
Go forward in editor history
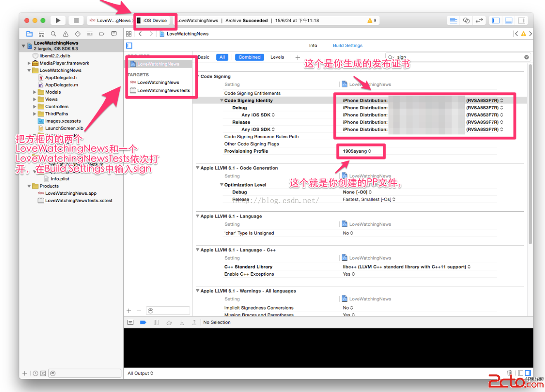click(151, 34)
